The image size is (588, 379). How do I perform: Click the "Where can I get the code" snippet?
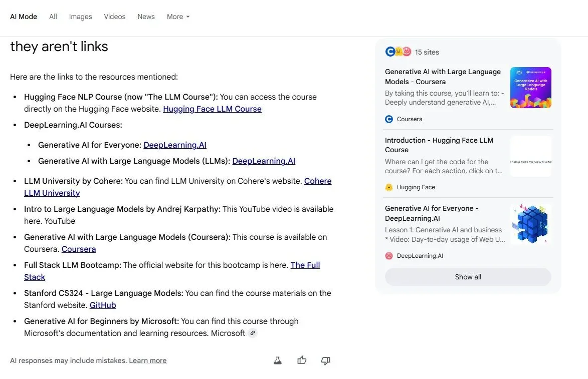tap(444, 166)
